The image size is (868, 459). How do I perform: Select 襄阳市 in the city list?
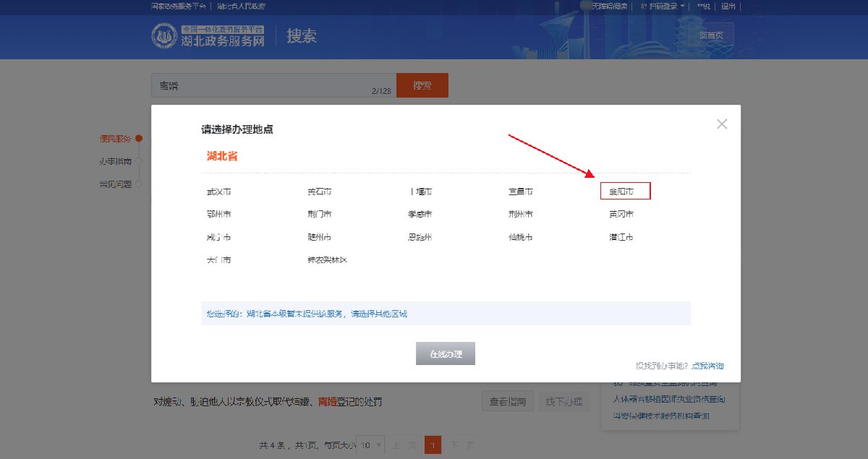pyautogui.click(x=621, y=192)
